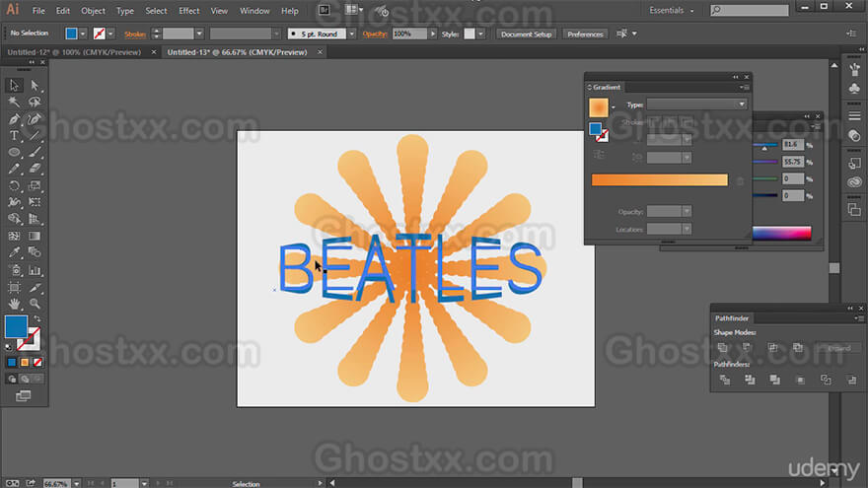Open the Essentials workspace switcher

click(x=672, y=10)
